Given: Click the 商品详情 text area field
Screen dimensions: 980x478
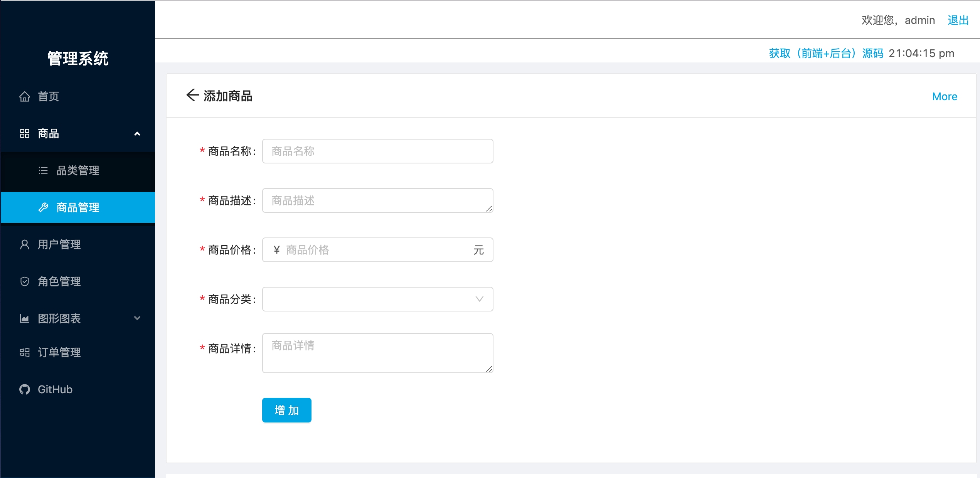Looking at the screenshot, I should (377, 353).
